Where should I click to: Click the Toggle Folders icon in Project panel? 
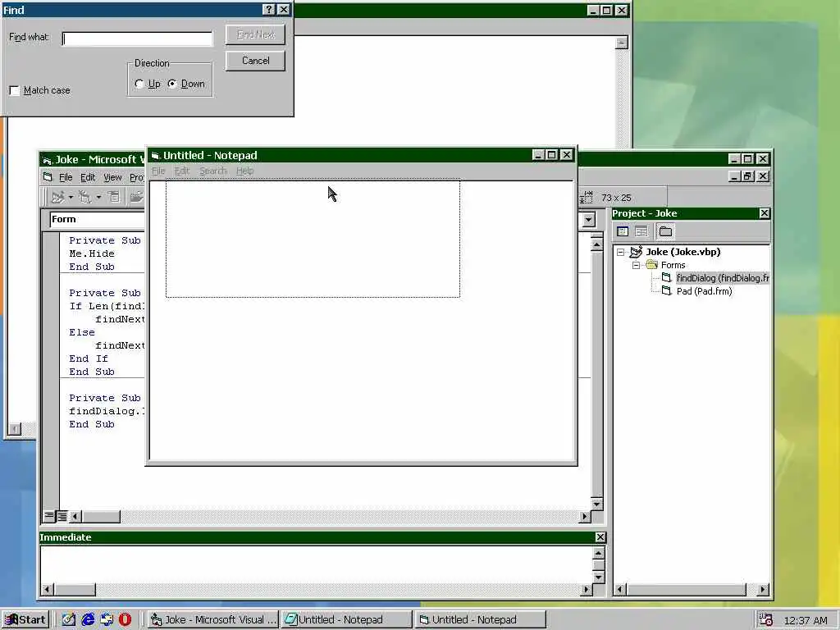click(x=665, y=231)
